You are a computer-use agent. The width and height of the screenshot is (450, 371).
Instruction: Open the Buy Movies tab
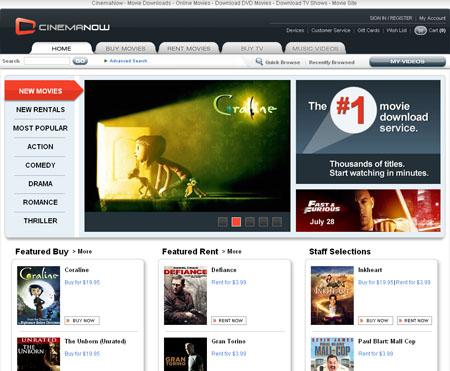pos(126,49)
